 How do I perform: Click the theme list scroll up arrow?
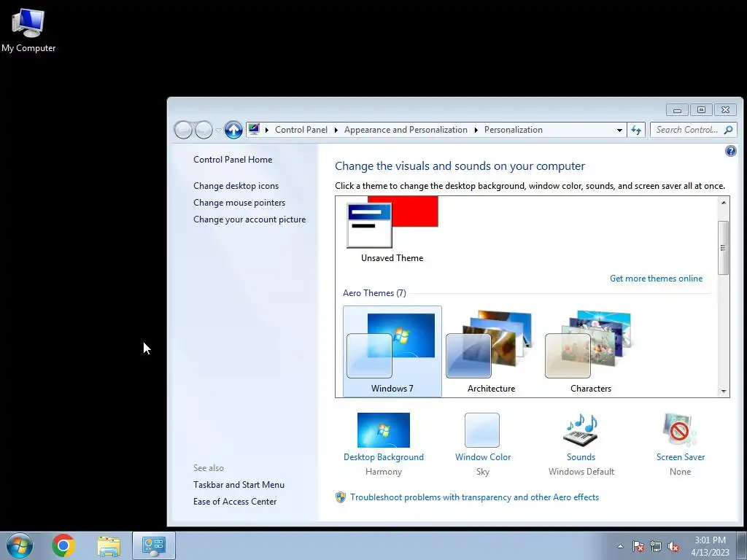click(724, 203)
